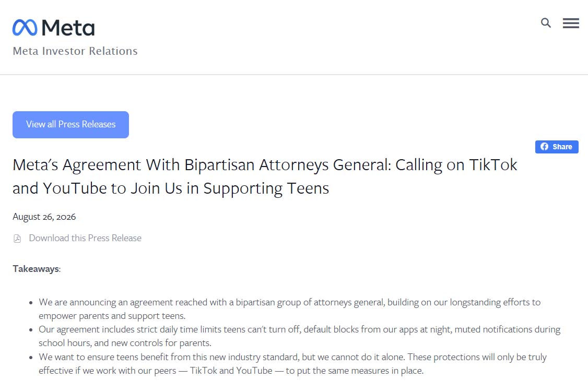Image resolution: width=588 pixels, height=392 pixels.
Task: Click the first takeaway about attorneys general
Action: (x=289, y=309)
